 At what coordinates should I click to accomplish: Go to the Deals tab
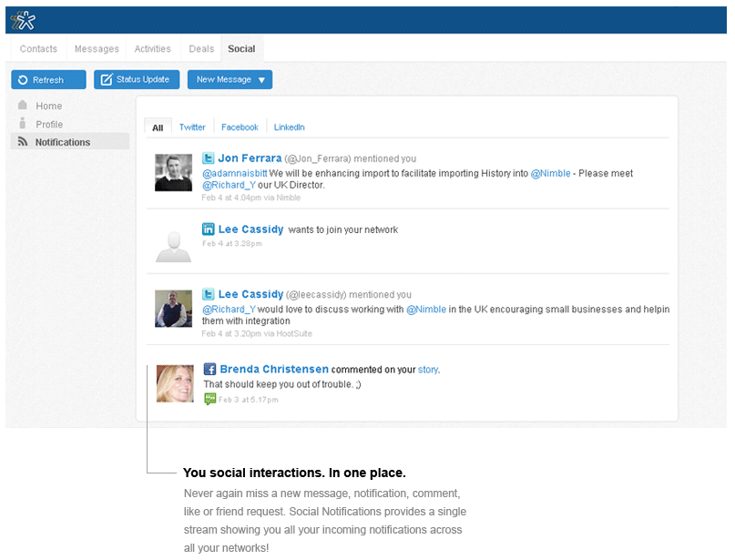click(x=201, y=49)
